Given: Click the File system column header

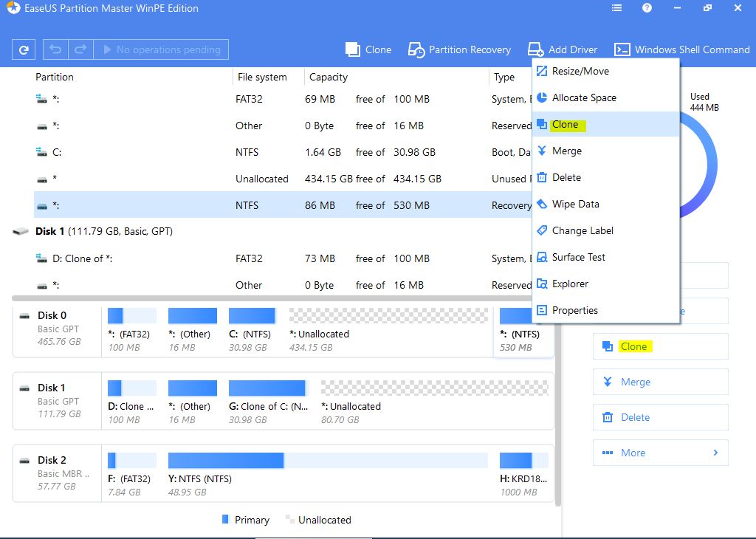Looking at the screenshot, I should click(x=262, y=77).
